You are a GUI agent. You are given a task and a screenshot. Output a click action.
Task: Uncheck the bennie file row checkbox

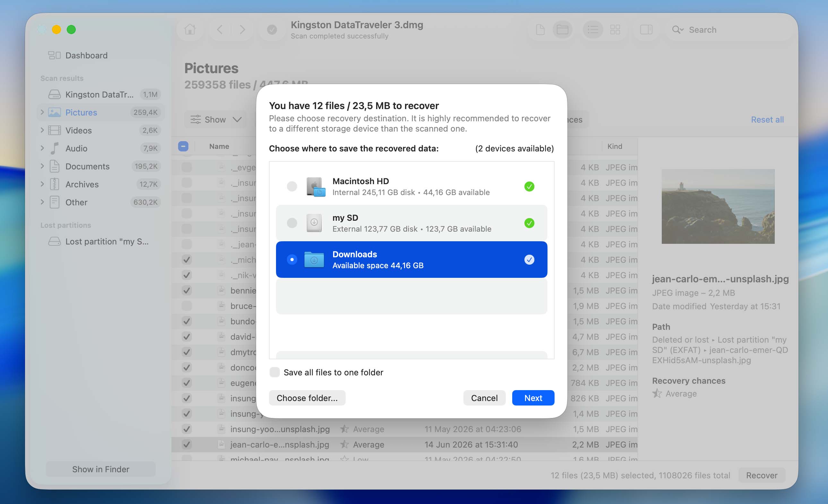pyautogui.click(x=186, y=290)
